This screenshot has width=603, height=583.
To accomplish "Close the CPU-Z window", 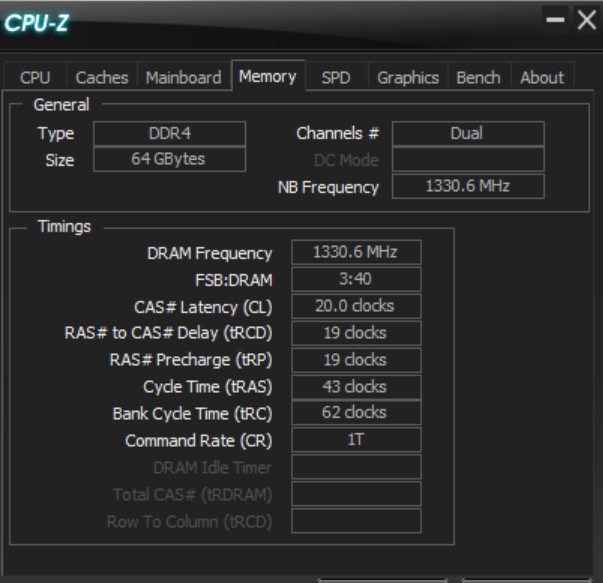I will click(x=585, y=19).
